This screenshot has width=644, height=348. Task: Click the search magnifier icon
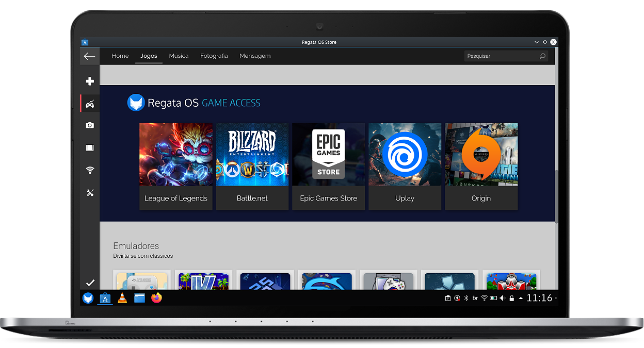[542, 56]
